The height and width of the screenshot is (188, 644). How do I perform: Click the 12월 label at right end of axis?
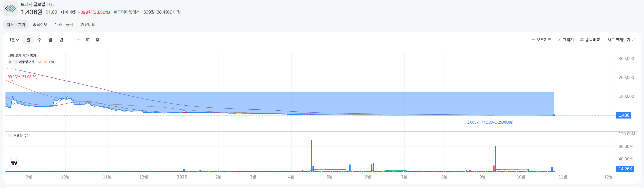608,177
